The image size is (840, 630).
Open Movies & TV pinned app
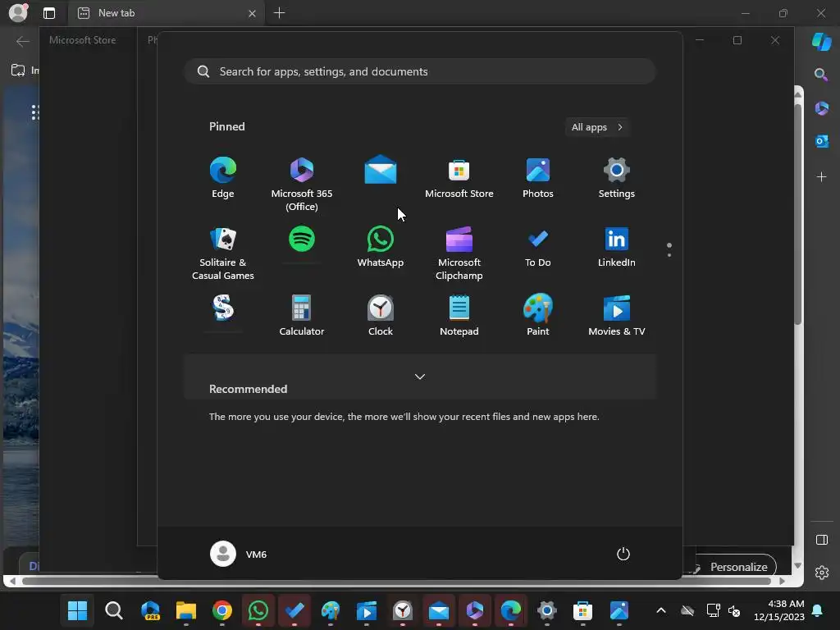coord(617,316)
